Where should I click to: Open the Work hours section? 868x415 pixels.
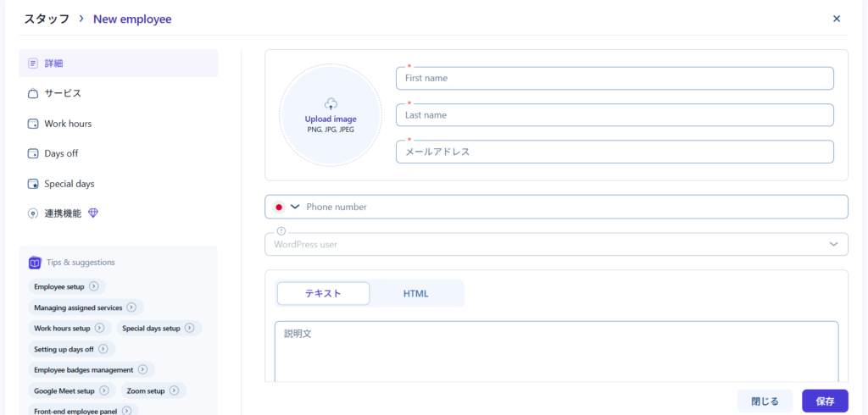(68, 124)
